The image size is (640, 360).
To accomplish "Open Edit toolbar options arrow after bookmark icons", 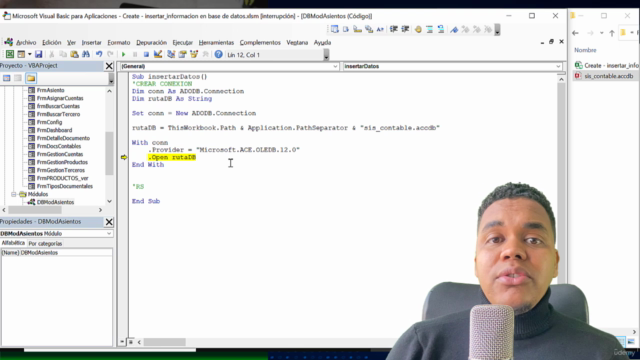I will point(497,29).
